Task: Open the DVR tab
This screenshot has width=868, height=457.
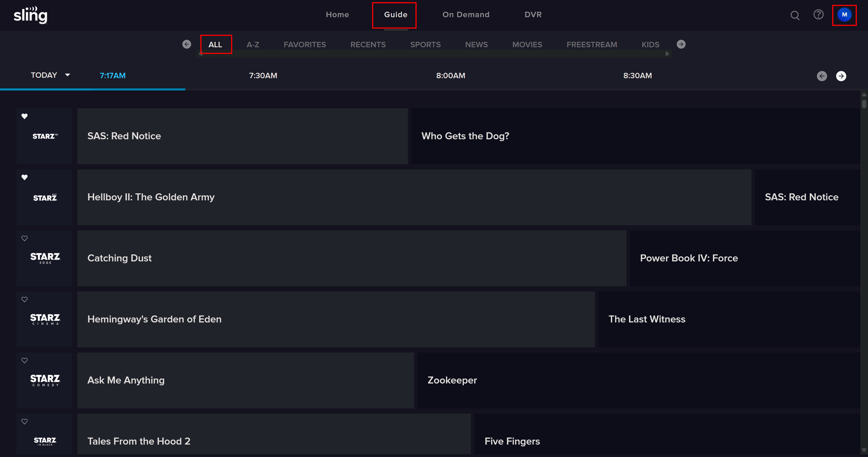Action: pos(533,14)
